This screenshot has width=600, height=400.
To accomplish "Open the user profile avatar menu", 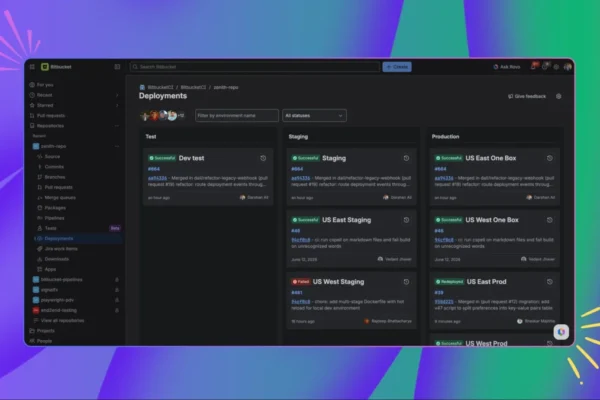I will click(x=567, y=67).
